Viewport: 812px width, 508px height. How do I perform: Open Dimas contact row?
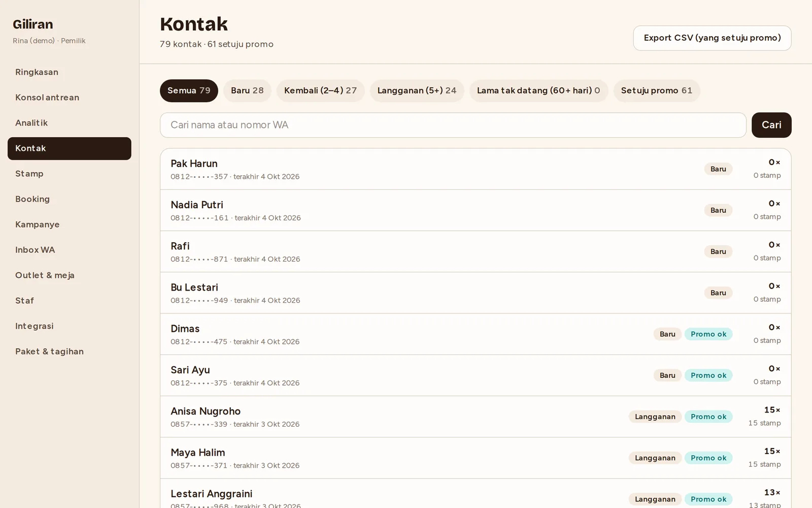(x=476, y=334)
